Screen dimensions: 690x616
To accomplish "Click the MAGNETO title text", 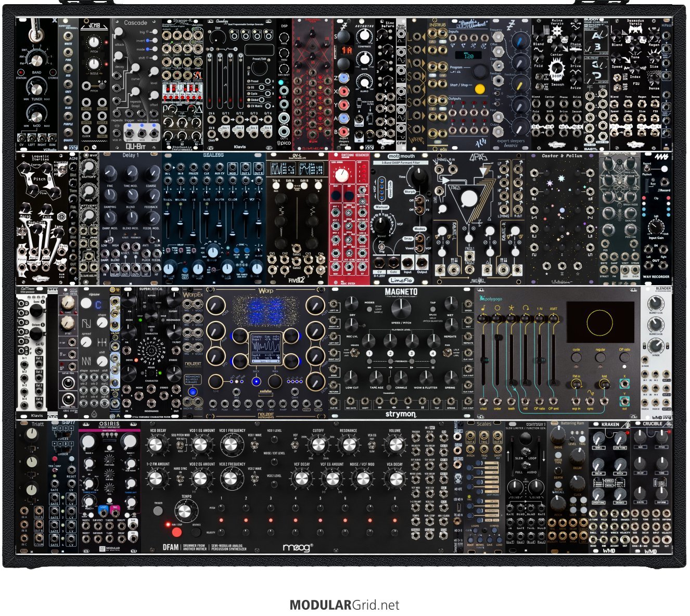I will point(401,292).
